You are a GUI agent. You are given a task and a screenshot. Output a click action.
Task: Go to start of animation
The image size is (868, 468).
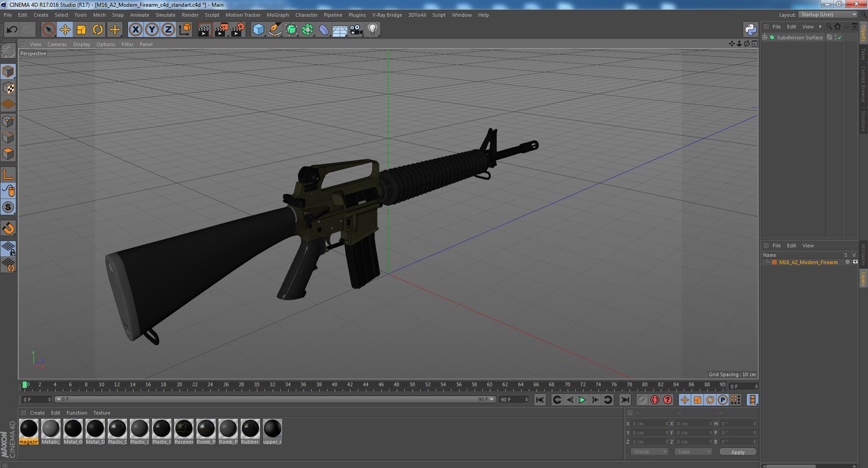click(540, 400)
